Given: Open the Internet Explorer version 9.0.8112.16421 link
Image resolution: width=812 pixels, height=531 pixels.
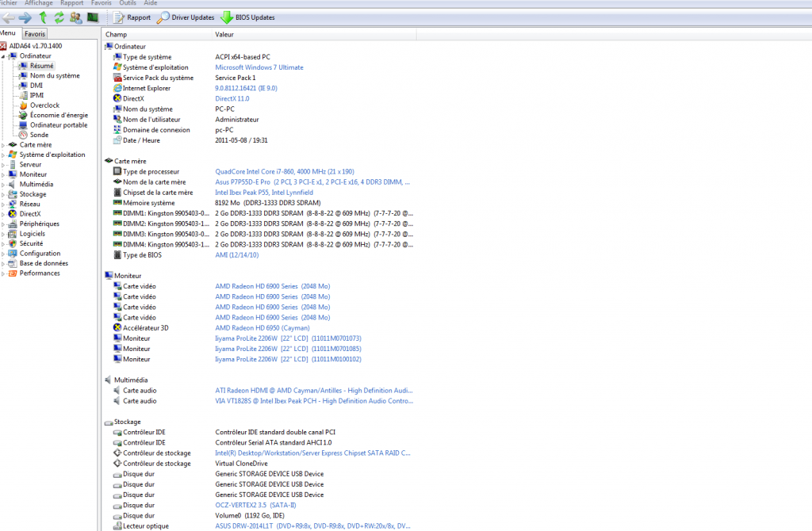Looking at the screenshot, I should tap(246, 88).
